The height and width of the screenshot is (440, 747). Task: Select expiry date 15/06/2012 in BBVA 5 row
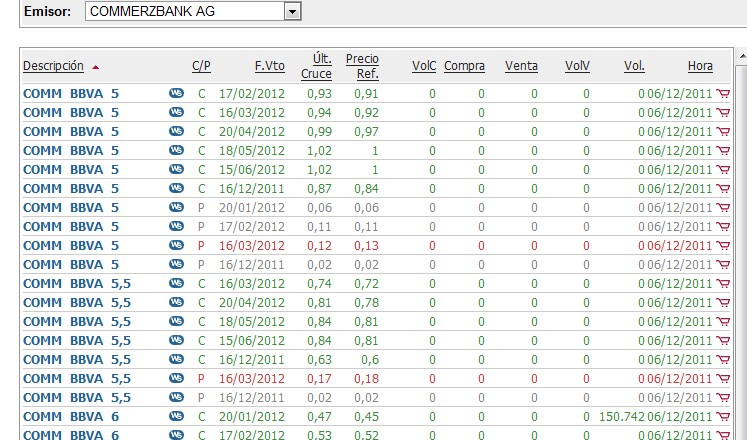(252, 170)
